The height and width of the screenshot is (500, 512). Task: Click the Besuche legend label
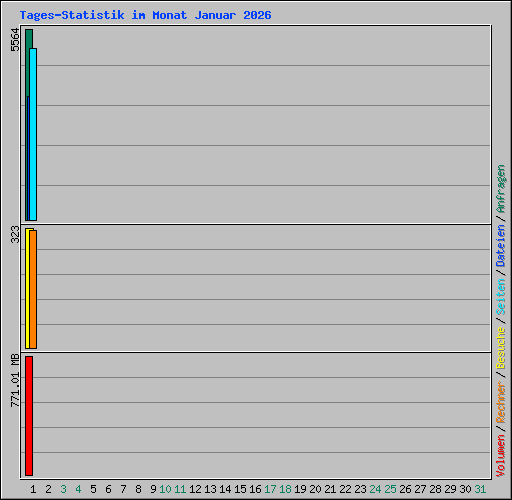click(501, 348)
